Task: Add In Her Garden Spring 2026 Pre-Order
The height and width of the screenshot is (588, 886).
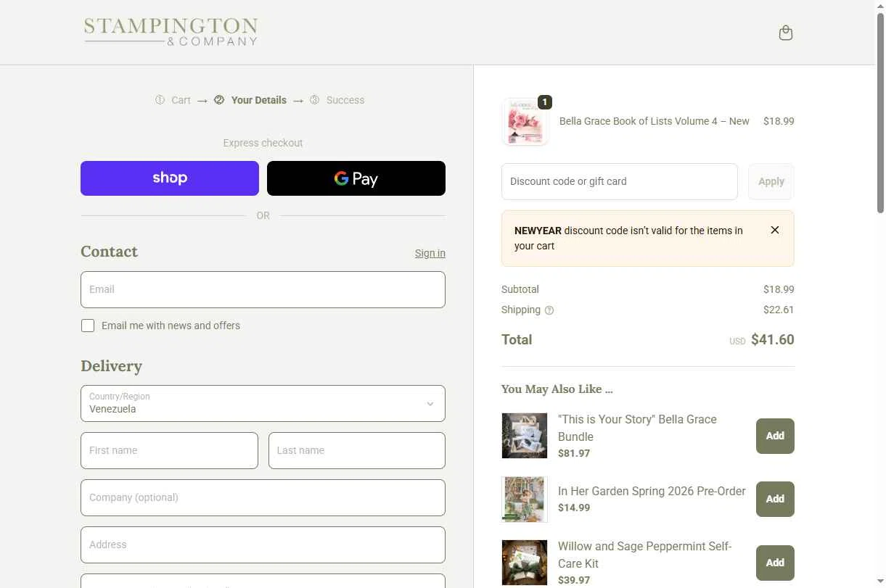Action: (x=775, y=499)
